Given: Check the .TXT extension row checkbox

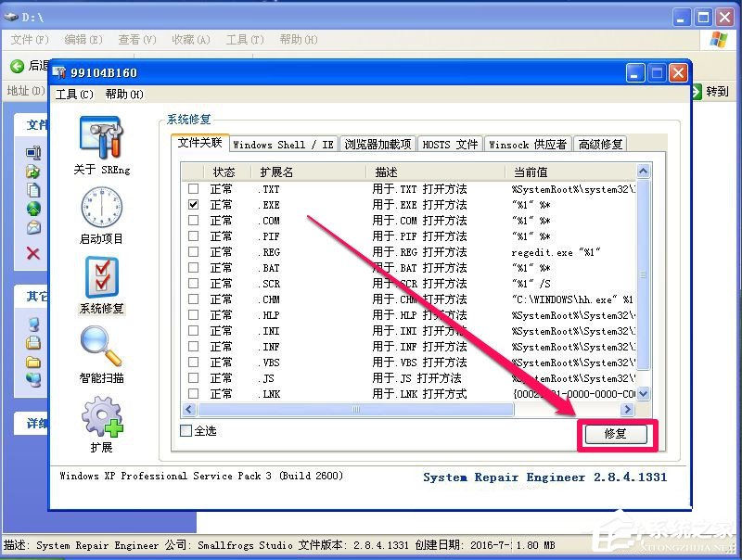Looking at the screenshot, I should coord(192,189).
